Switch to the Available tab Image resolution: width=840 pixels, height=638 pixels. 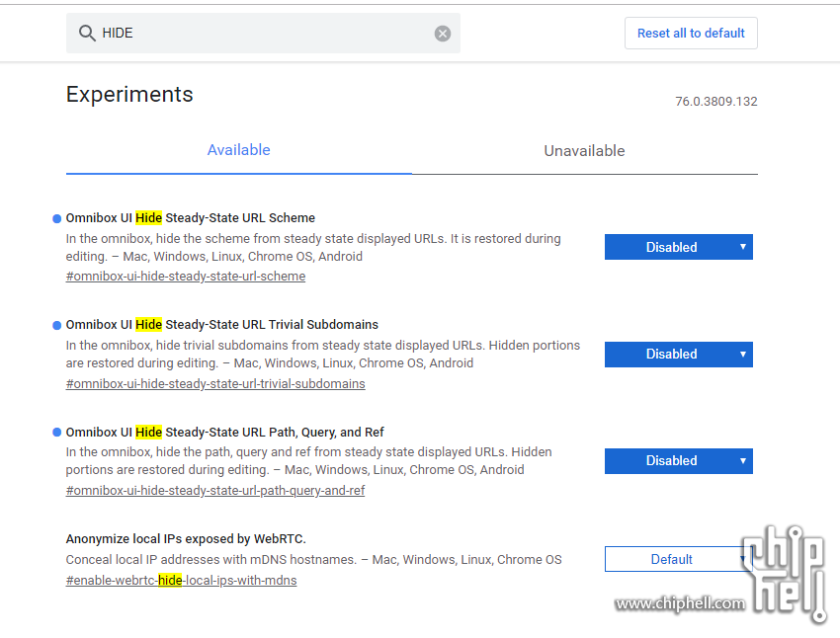(239, 150)
